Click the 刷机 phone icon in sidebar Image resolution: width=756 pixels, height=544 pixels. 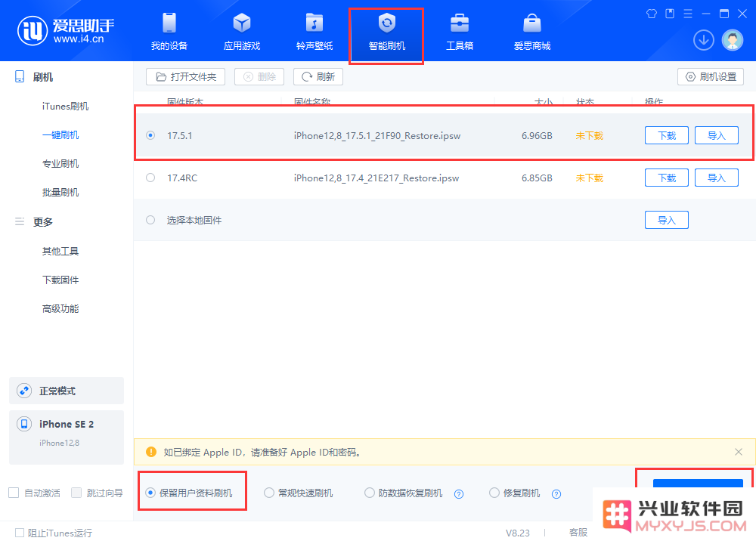[x=20, y=76]
